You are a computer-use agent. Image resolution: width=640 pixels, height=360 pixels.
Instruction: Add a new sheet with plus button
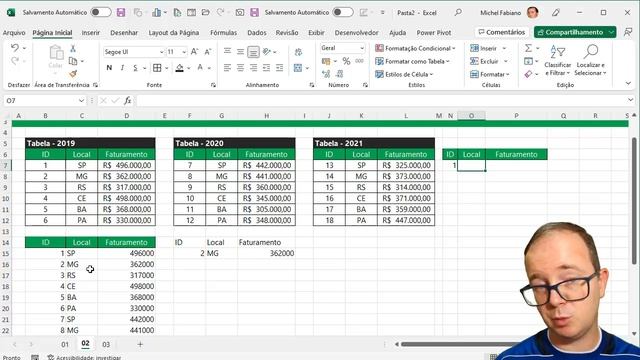click(x=140, y=344)
